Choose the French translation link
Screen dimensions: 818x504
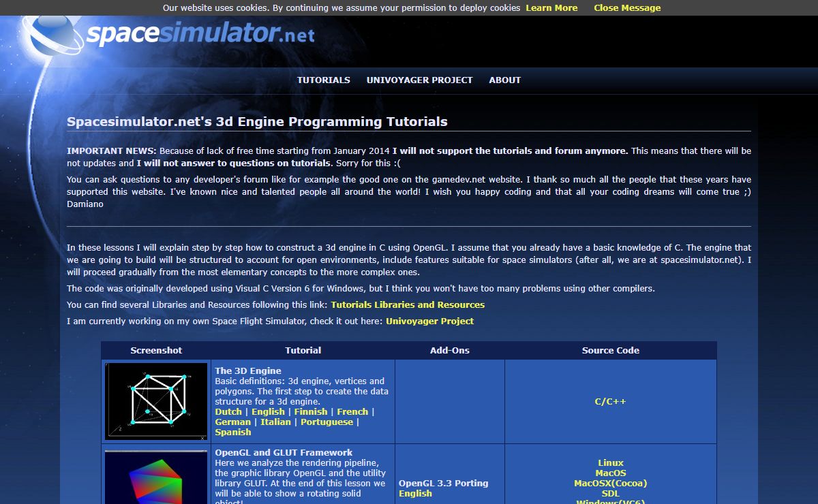(352, 412)
